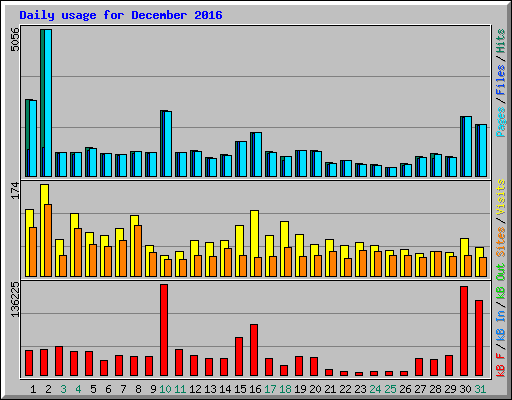The width and height of the screenshot is (512, 400).
Task: Click green day 4 axis label
Action: click(78, 389)
